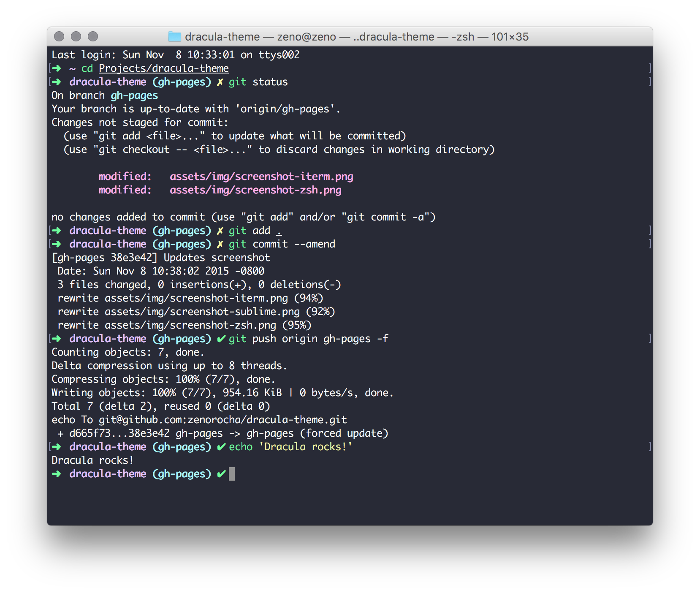Click the block cursor at the last prompt
Image resolution: width=700 pixels, height=593 pixels.
232,474
